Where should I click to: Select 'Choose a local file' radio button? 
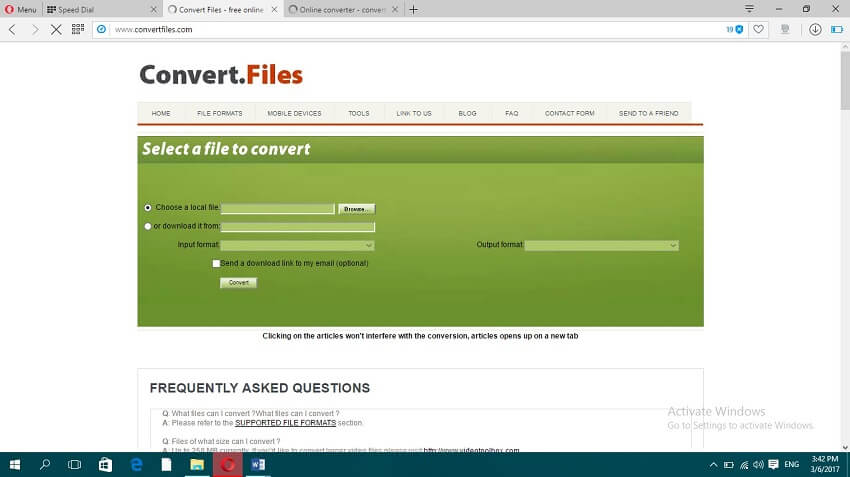[x=148, y=208]
